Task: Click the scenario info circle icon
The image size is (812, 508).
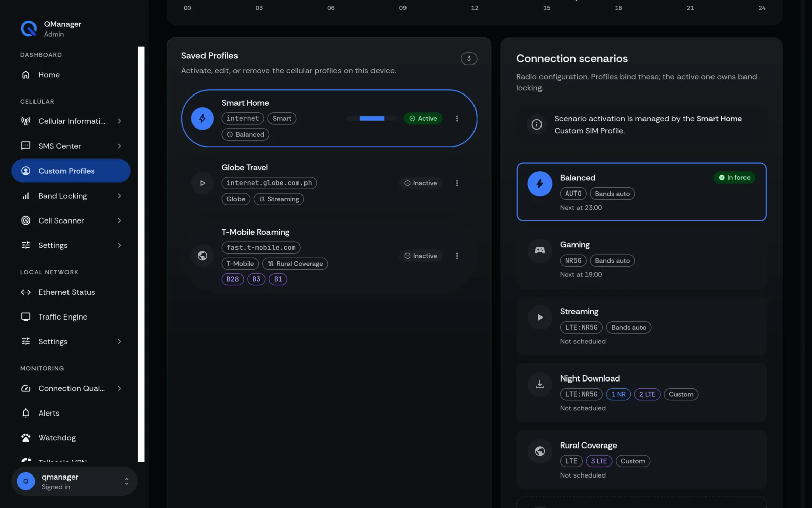Action: tap(536, 124)
